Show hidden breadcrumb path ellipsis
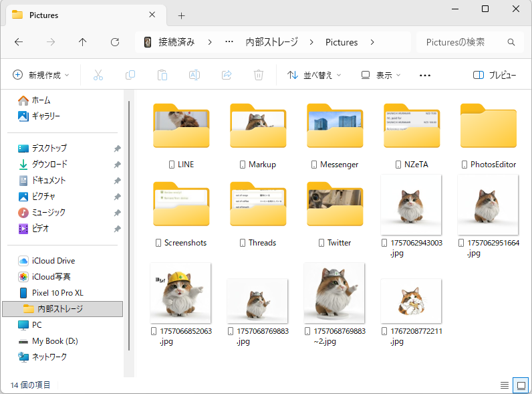 click(229, 42)
